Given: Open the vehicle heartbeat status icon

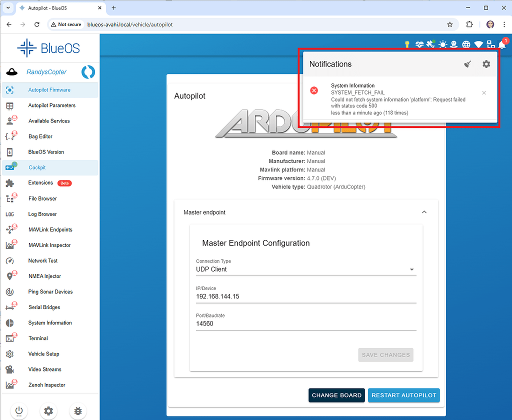Looking at the screenshot, I should click(x=419, y=44).
